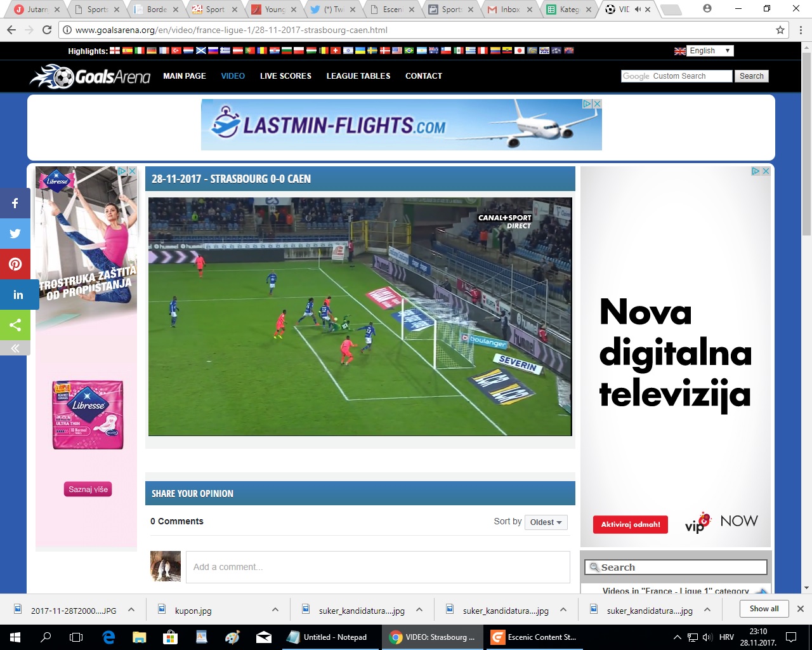Switch to the Inbox browser tab

point(509,10)
